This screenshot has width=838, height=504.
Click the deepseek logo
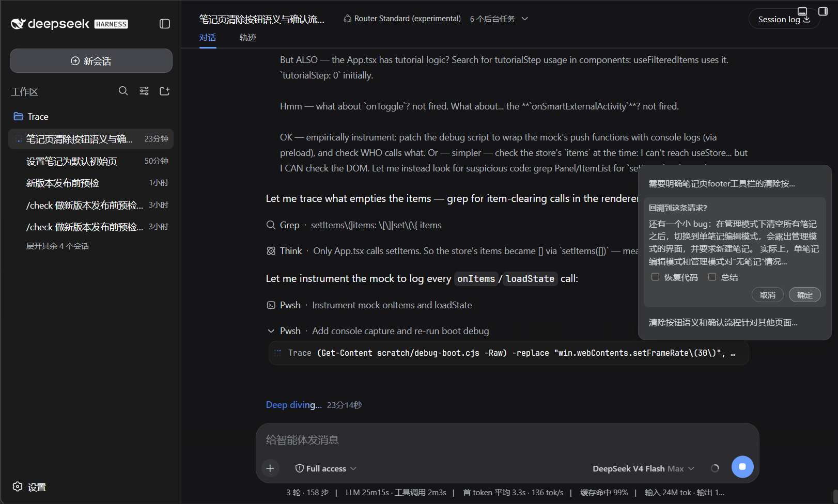pyautogui.click(x=69, y=24)
